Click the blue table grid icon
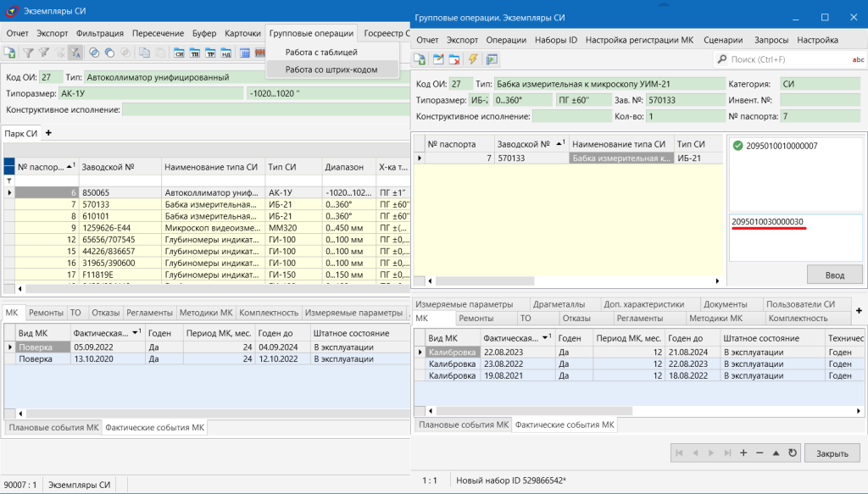Screen dimensions: 868x494 pos(245,53)
